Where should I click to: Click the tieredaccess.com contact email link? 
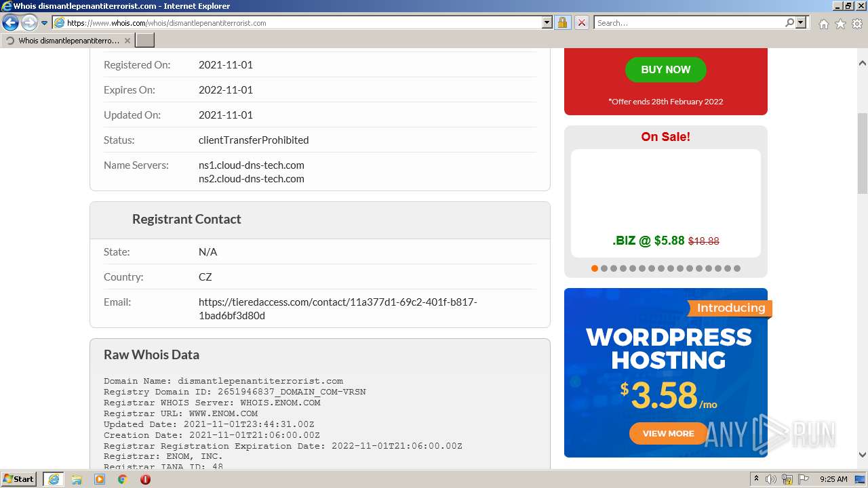(x=338, y=308)
